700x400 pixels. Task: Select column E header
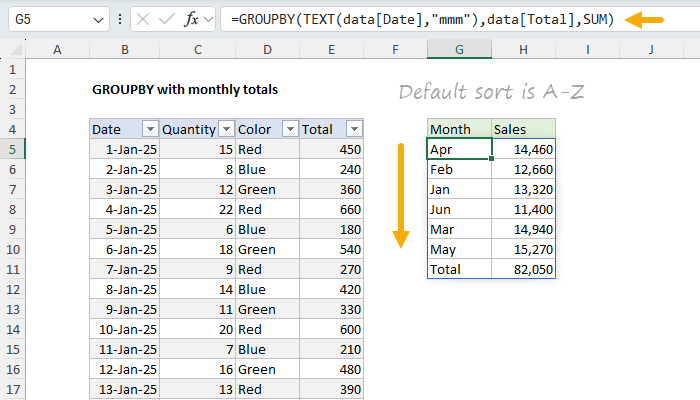click(331, 50)
